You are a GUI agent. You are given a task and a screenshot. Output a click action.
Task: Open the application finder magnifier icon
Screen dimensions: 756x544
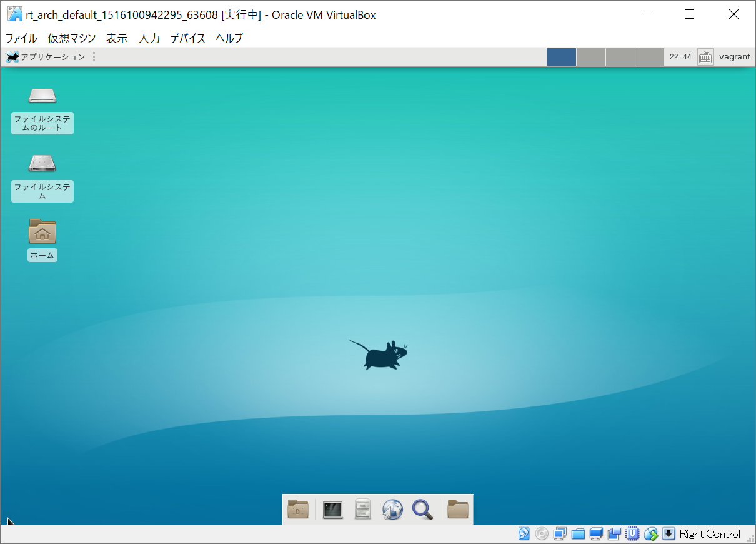coord(423,510)
